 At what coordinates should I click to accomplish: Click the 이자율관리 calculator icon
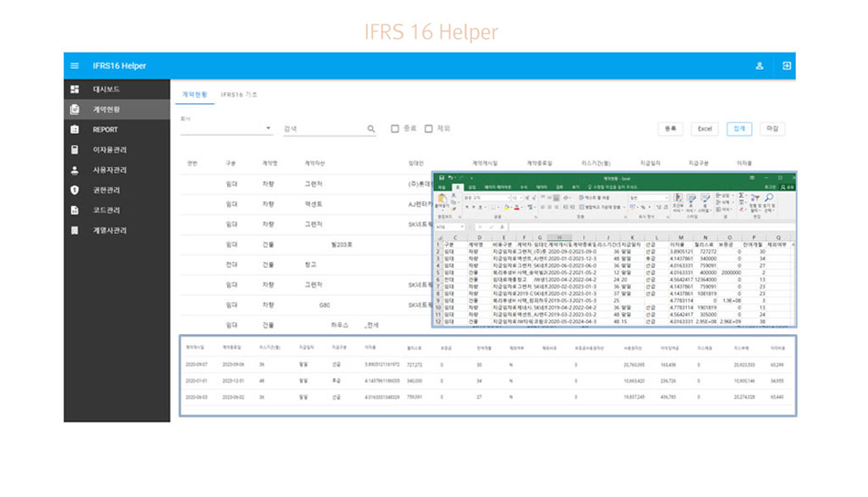coord(75,149)
